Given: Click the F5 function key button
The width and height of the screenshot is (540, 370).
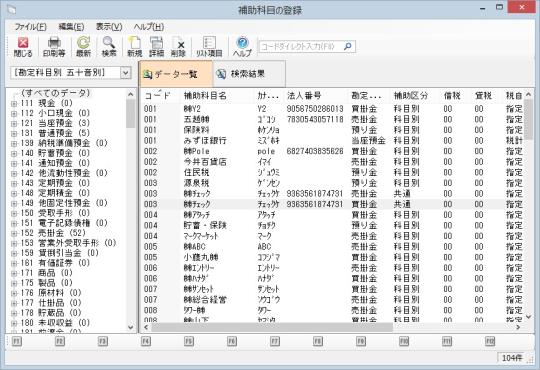Looking at the screenshot, I should (x=189, y=341).
